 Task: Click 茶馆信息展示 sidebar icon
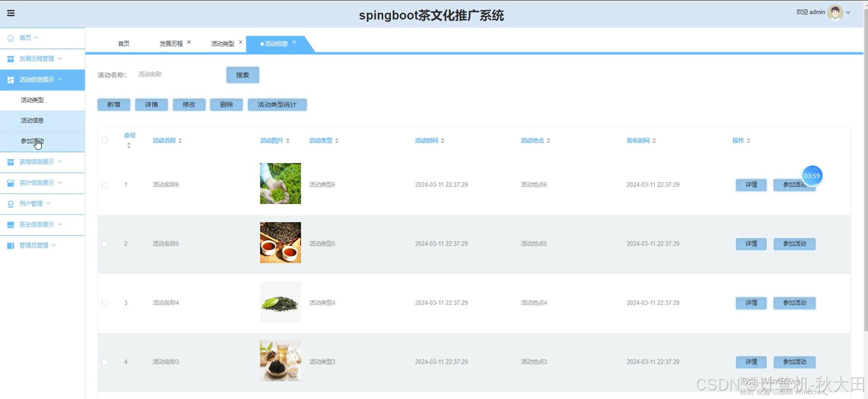point(10,162)
